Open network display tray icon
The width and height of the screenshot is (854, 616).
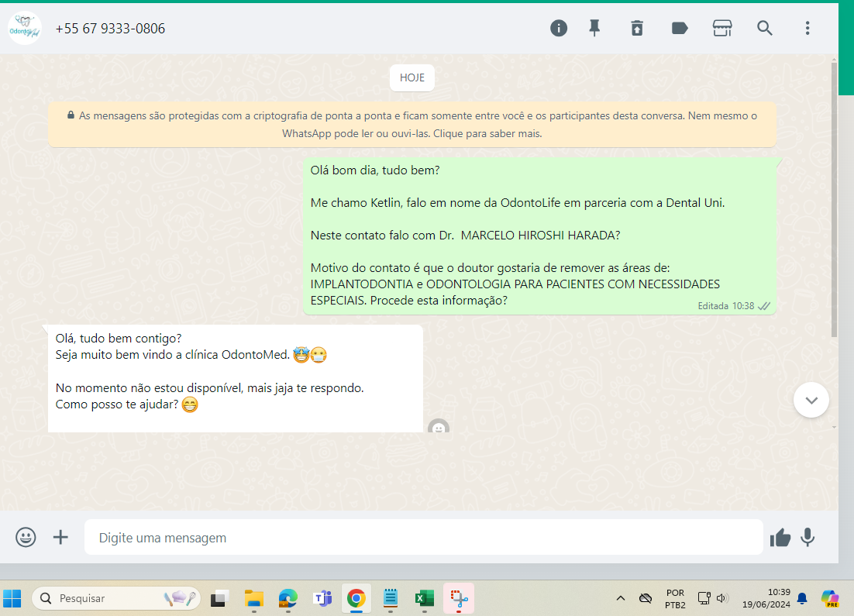[704, 598]
